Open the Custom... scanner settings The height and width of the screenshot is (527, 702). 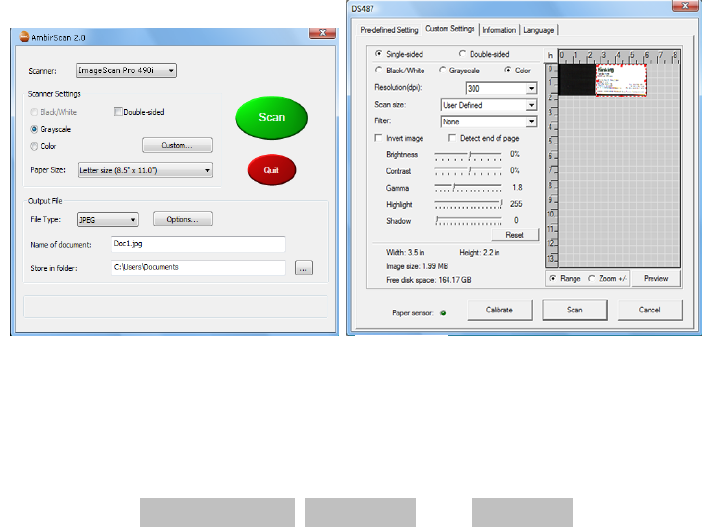click(x=177, y=145)
